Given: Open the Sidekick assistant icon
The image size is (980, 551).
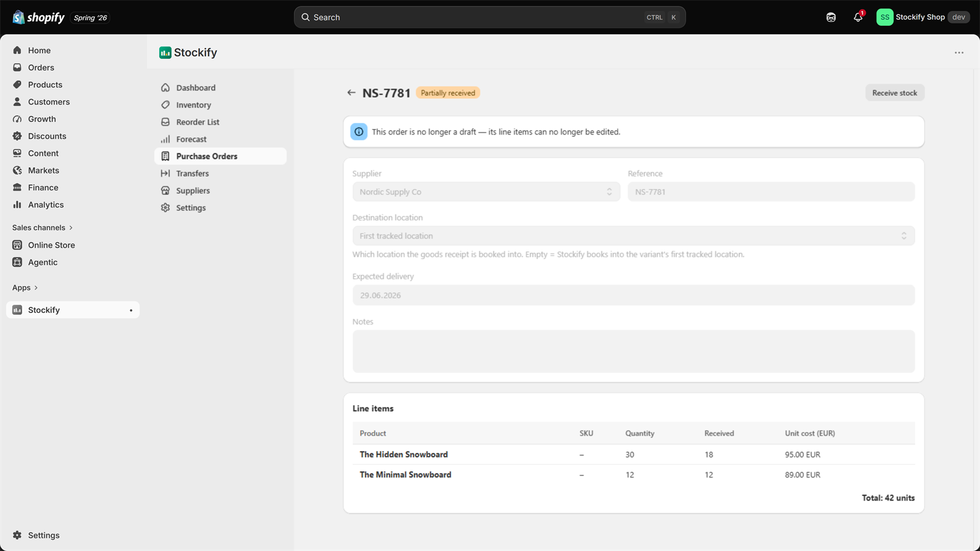Looking at the screenshot, I should coord(831,17).
